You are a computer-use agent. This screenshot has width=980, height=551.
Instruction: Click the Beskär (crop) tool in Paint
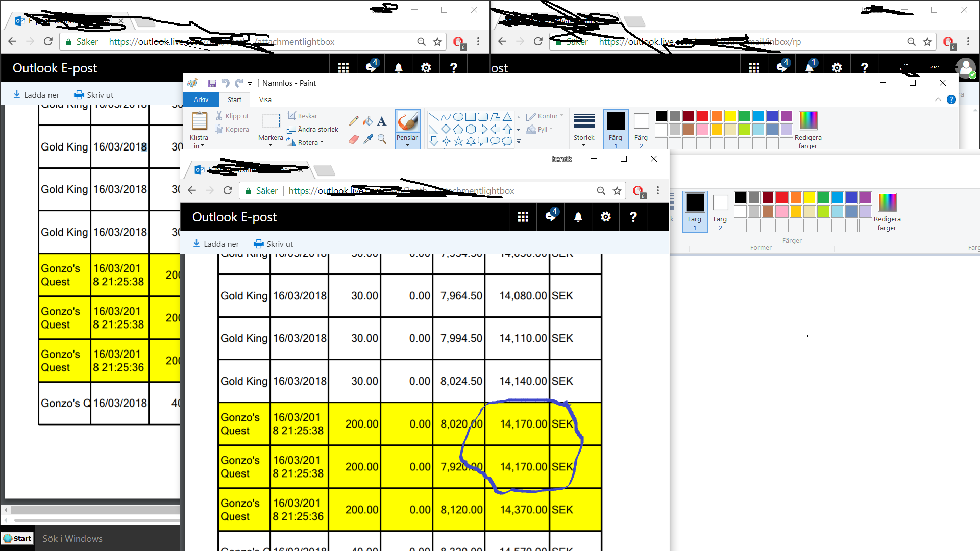click(x=303, y=116)
